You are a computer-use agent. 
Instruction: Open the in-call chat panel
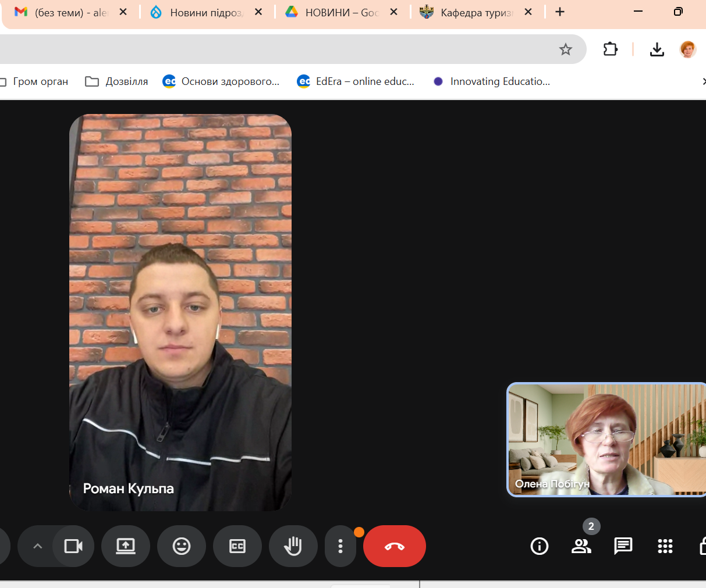(x=623, y=546)
